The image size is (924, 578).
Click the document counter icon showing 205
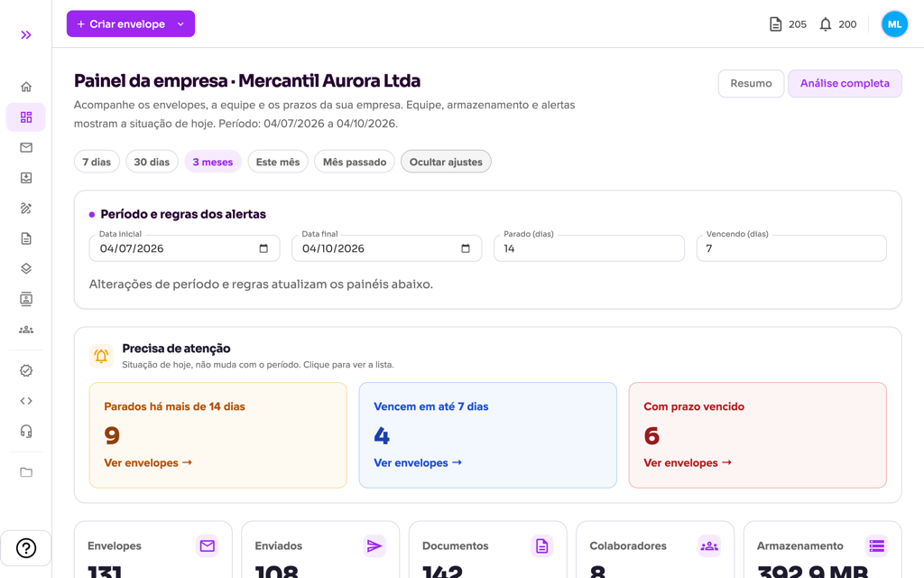[x=775, y=24]
